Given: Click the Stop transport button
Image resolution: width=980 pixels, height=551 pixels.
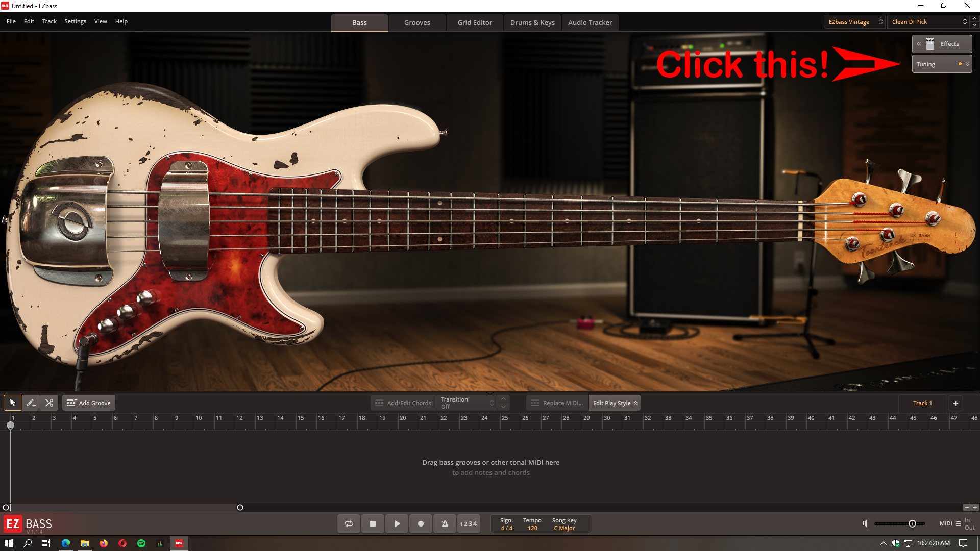Looking at the screenshot, I should pyautogui.click(x=373, y=524).
